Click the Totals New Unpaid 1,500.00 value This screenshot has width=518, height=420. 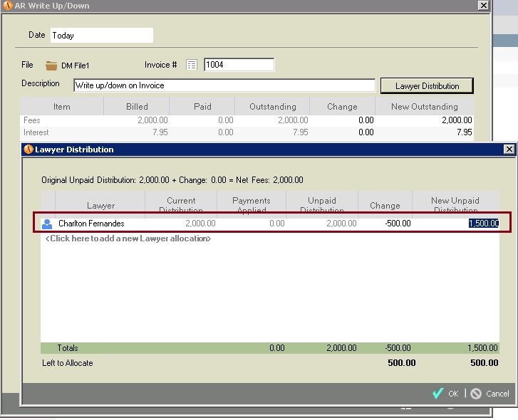click(482, 347)
